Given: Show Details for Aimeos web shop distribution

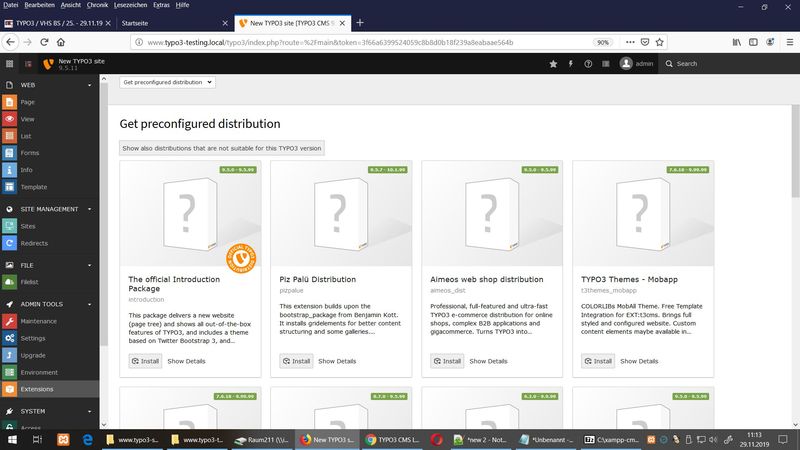Looking at the screenshot, I should pos(488,361).
